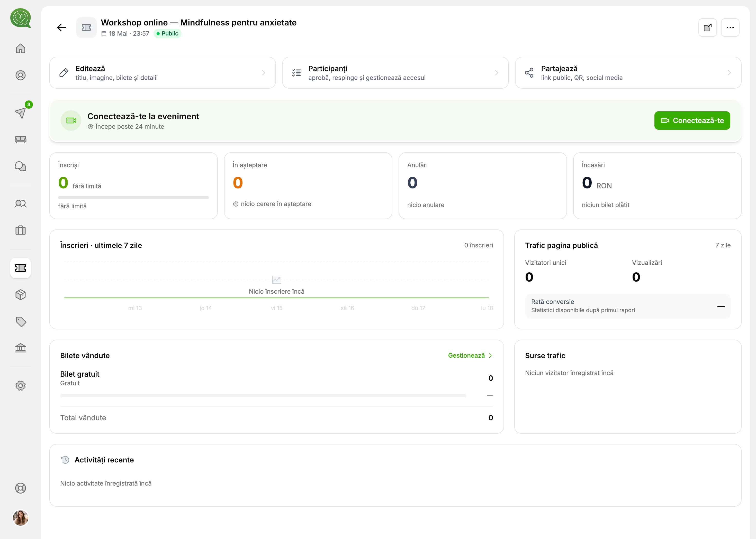The width and height of the screenshot is (756, 539).
Task: Expand the Participanți card
Action: pyautogui.click(x=395, y=73)
